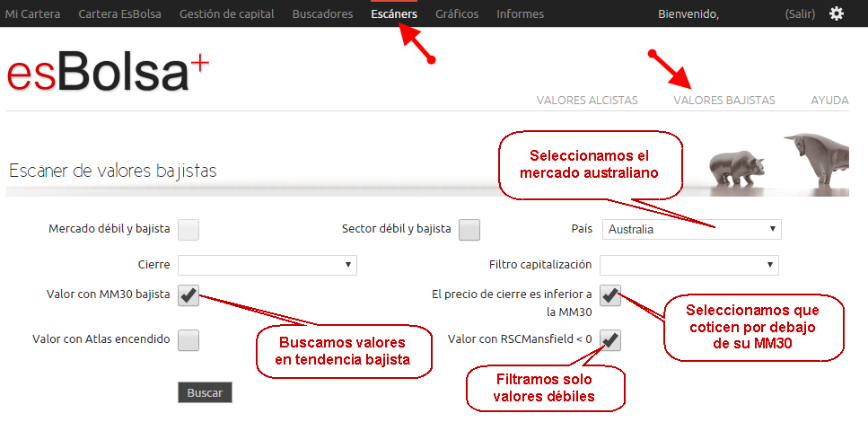This screenshot has width=868, height=422.
Task: Select the Escáners menu item
Action: click(394, 13)
